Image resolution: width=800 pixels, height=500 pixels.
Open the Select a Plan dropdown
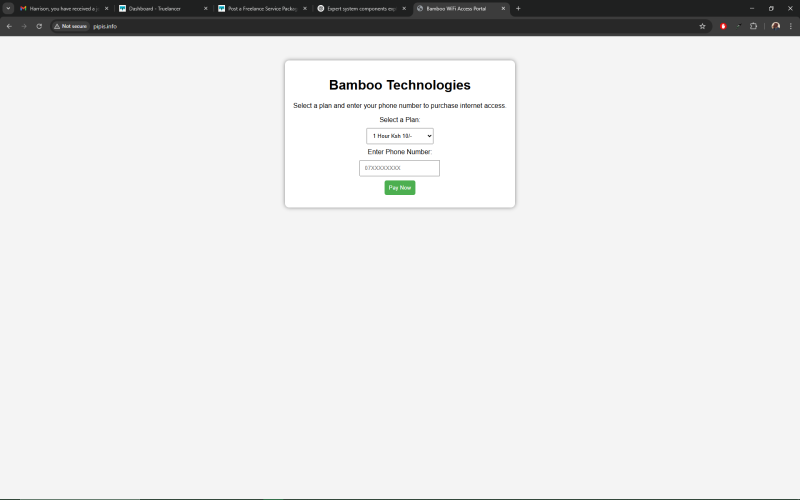399,136
